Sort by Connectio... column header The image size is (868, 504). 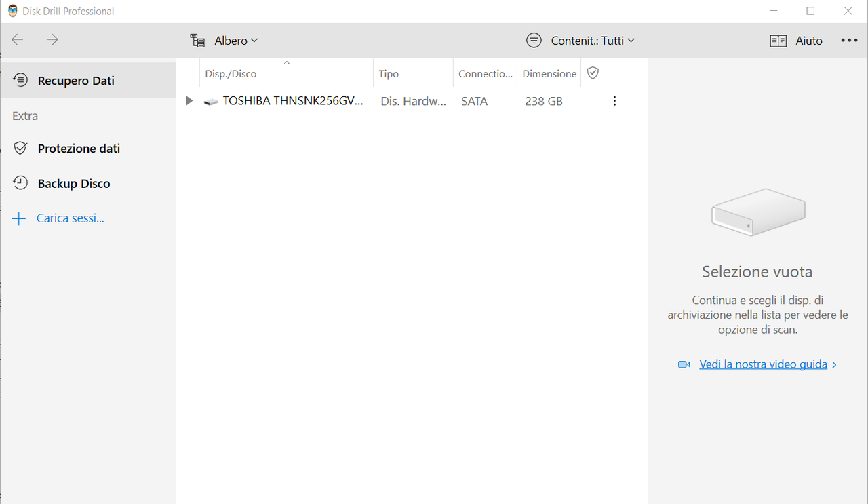[x=485, y=73]
